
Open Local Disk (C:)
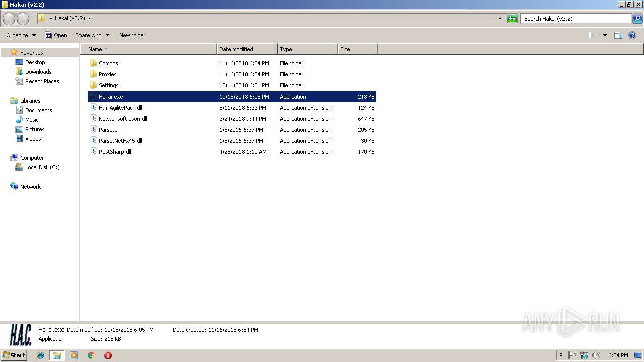[x=42, y=167]
